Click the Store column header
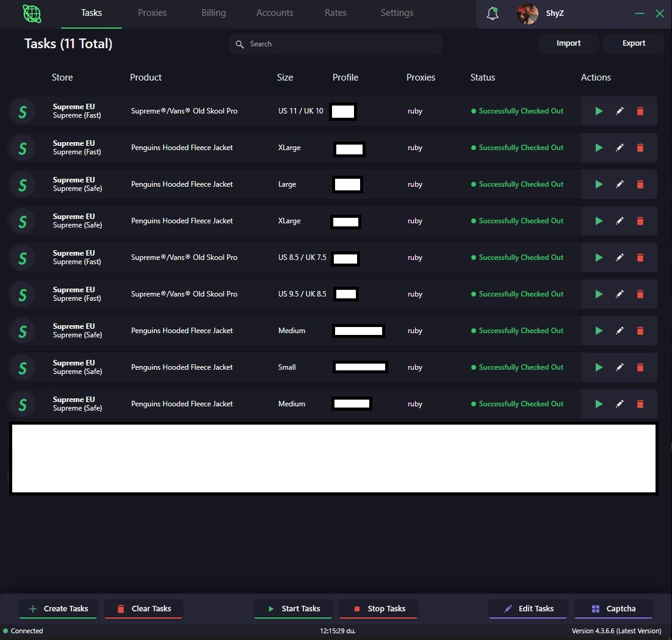 click(x=62, y=77)
